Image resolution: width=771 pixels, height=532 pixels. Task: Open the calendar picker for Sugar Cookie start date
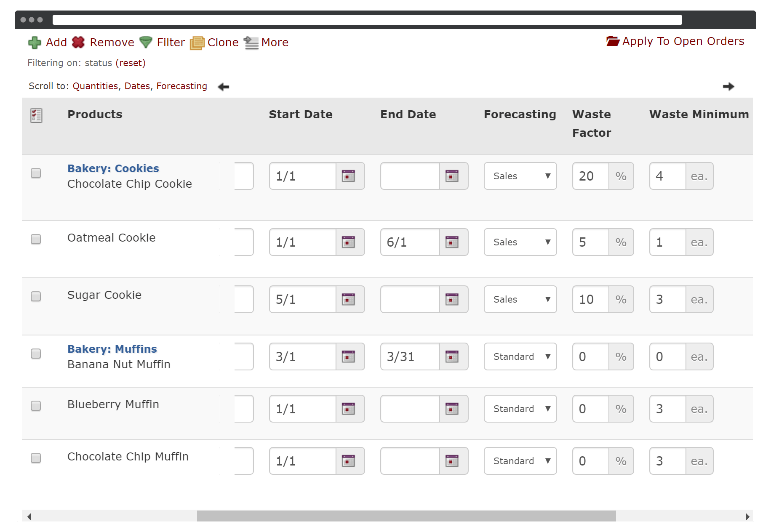click(349, 299)
